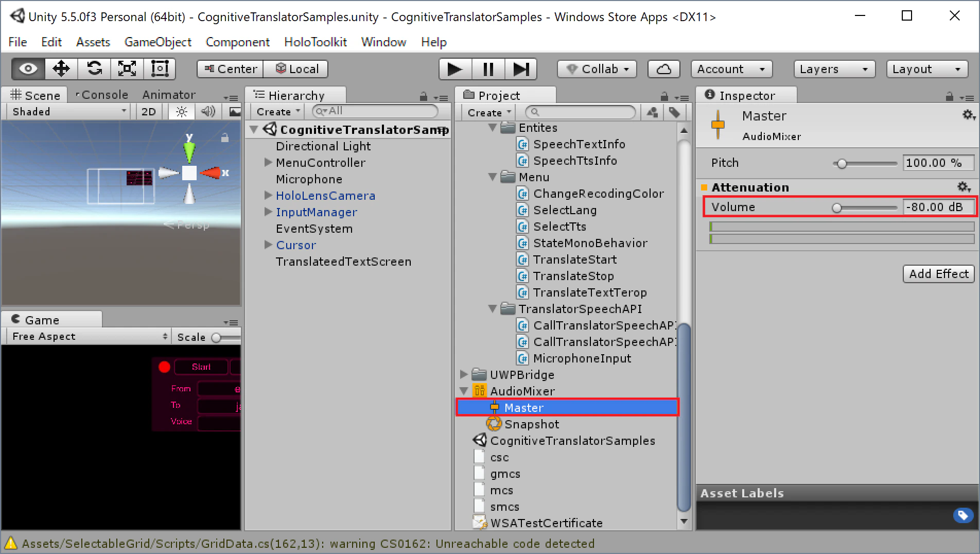Open the GameObject menu
980x554 pixels.
coord(158,42)
